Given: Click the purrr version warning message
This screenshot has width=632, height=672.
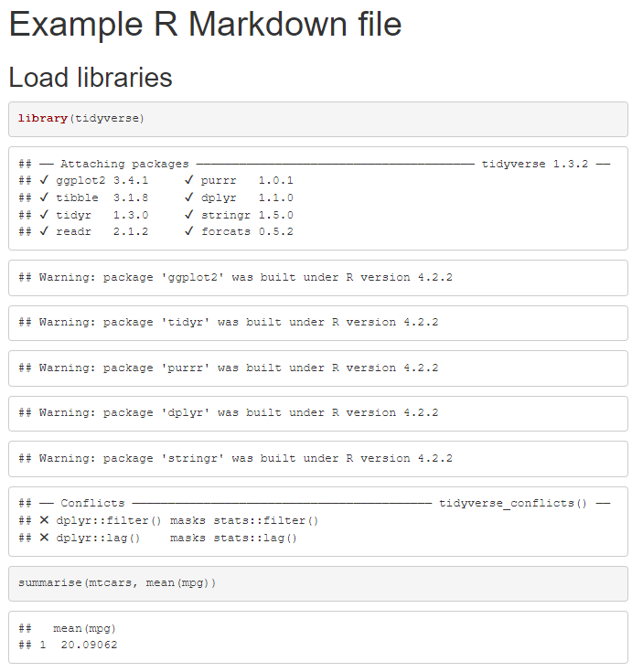Looking at the screenshot, I should coord(238,368).
